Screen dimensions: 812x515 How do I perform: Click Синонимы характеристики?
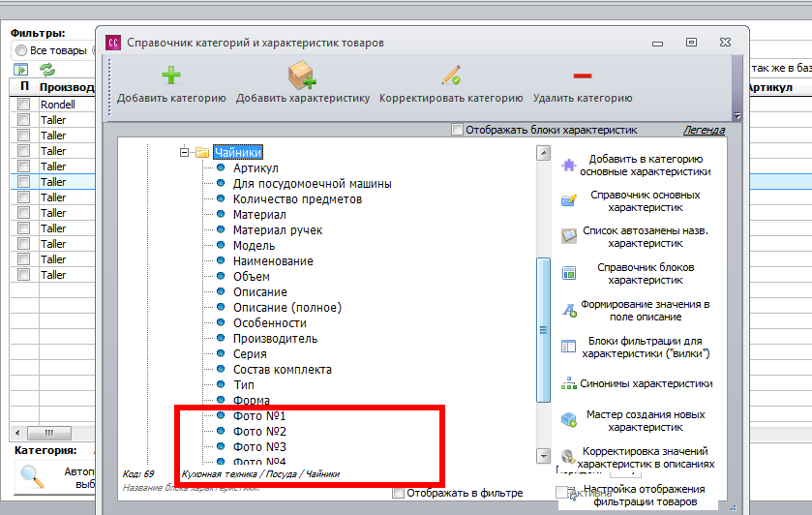point(647,383)
